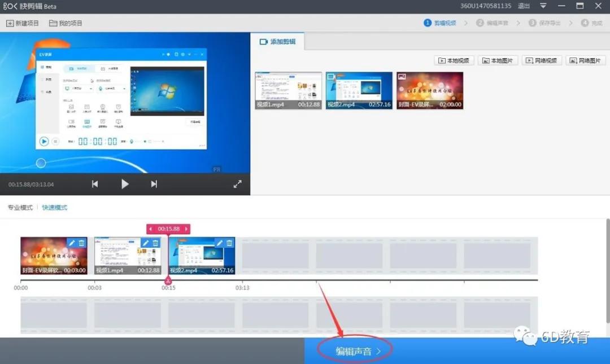Screen dimensions: 610x364
Task: Click the 新建项目 button
Action: point(22,23)
